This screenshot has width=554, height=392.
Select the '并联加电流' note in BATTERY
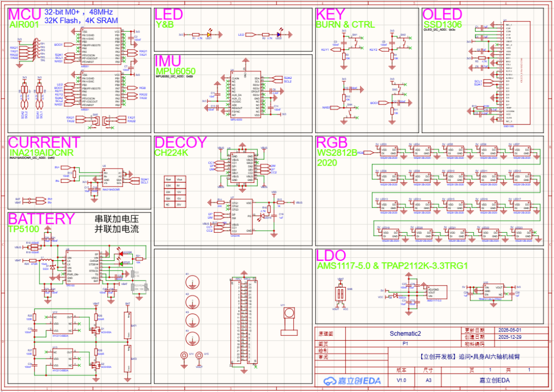[x=116, y=229]
